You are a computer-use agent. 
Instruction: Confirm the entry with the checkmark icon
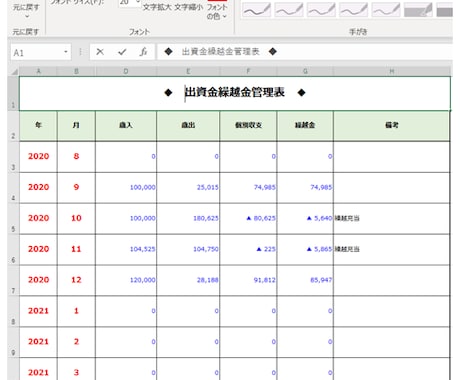(x=122, y=52)
